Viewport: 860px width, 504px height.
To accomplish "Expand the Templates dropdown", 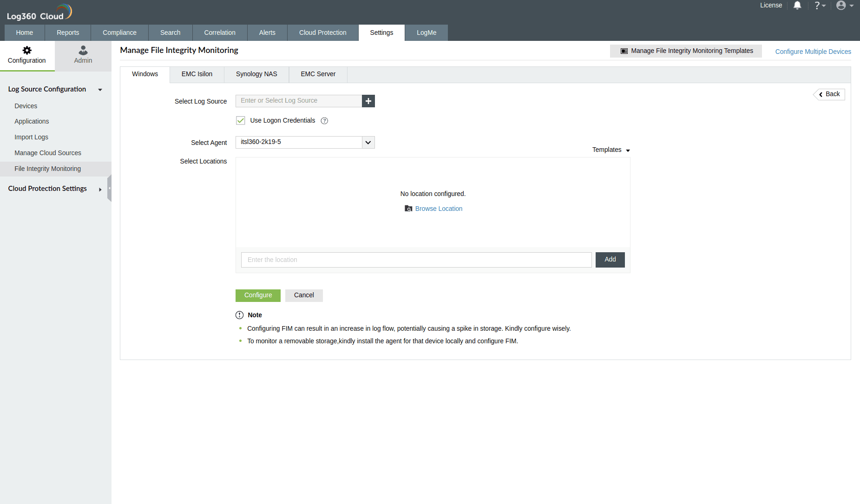I will 611,150.
